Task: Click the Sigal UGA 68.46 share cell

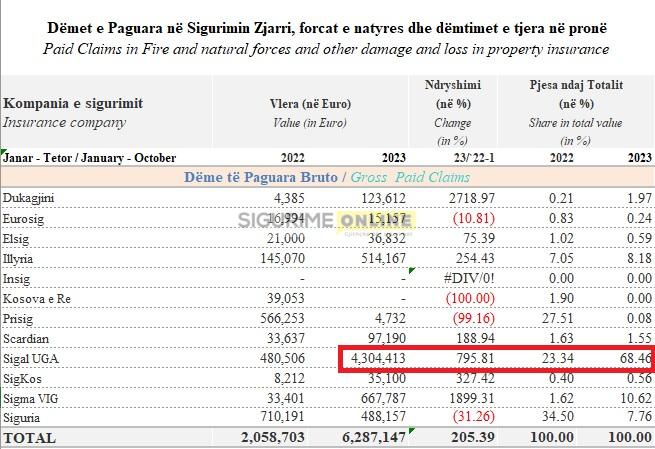Action: pos(629,356)
